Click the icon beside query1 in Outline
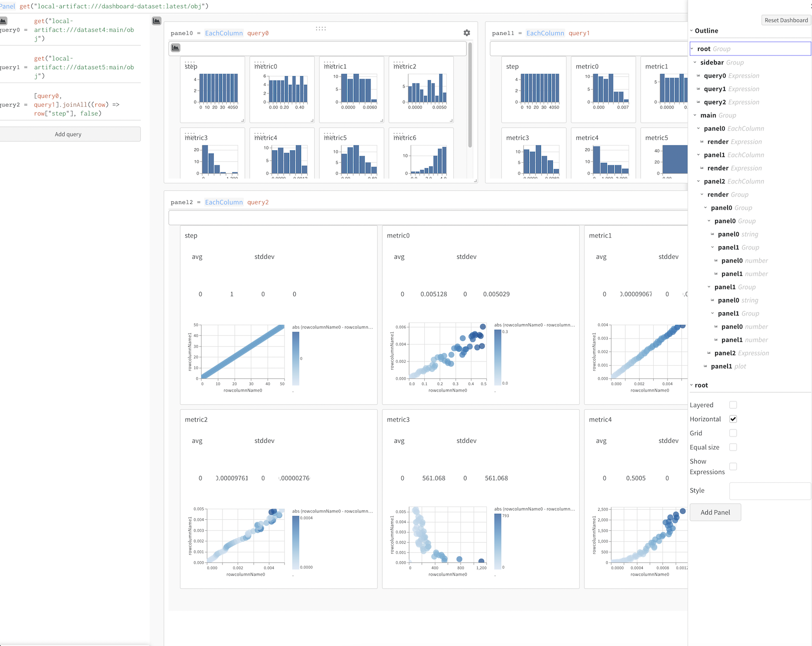This screenshot has width=812, height=646. 699,89
